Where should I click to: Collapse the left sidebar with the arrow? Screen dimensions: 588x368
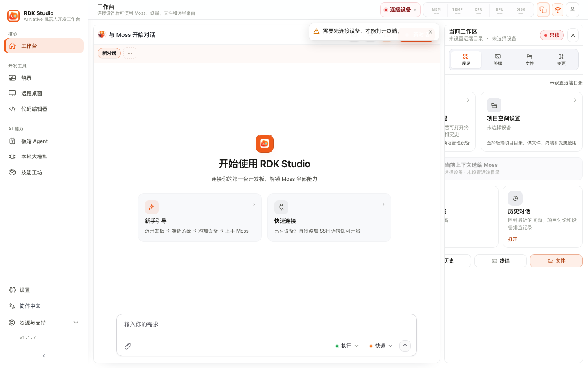point(44,356)
